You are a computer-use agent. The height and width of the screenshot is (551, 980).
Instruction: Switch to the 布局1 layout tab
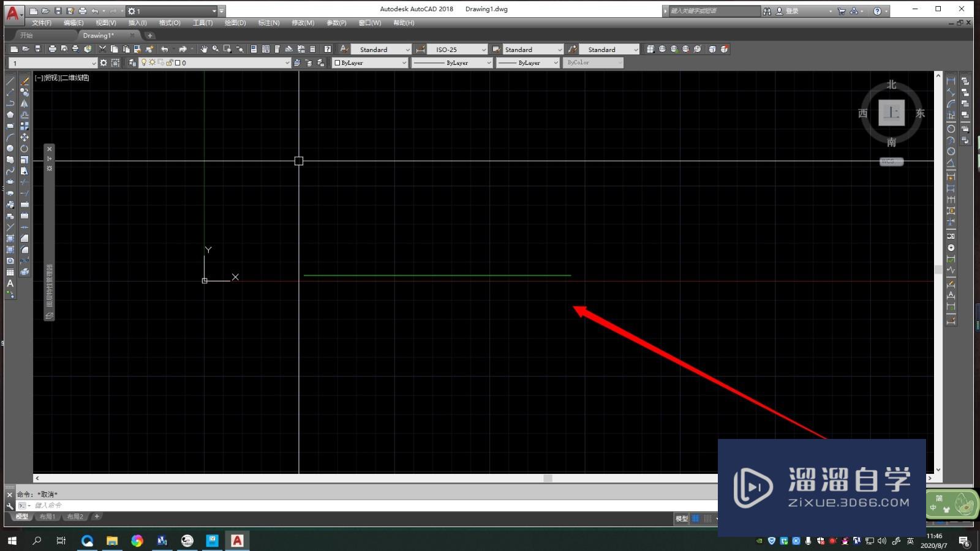pyautogui.click(x=48, y=517)
